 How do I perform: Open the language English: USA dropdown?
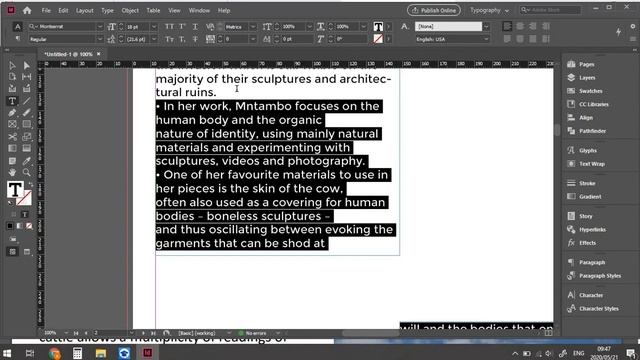[x=486, y=39]
